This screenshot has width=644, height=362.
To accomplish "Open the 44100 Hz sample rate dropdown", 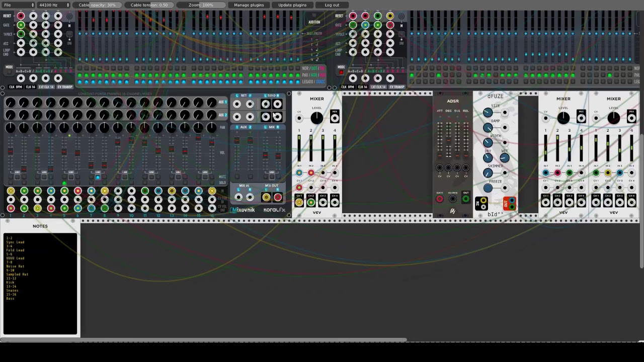I will [54, 5].
